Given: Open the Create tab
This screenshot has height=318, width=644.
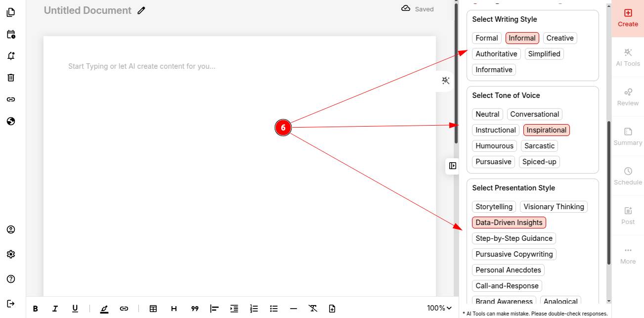Looking at the screenshot, I should 628,18.
